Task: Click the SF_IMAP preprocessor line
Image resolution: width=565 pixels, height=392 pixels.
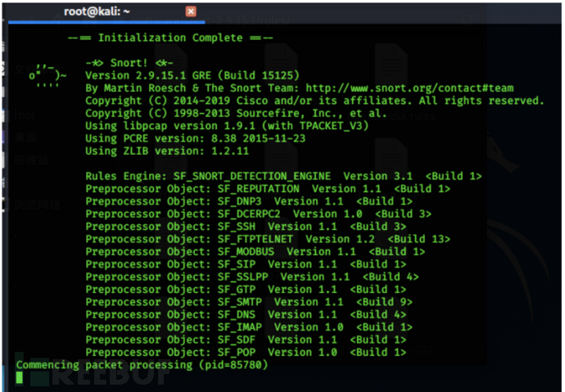Action: pos(249,327)
